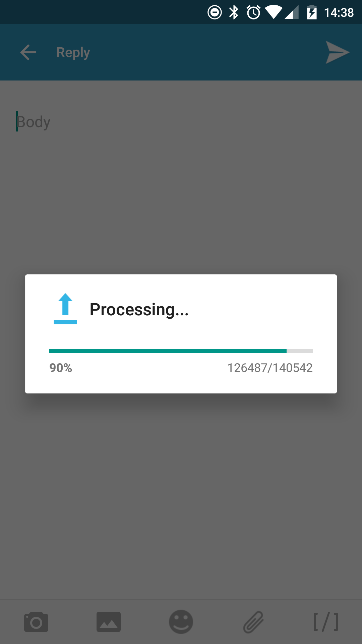This screenshot has width=362, height=644.
Task: Open the camera to take photo
Action: [36, 622]
